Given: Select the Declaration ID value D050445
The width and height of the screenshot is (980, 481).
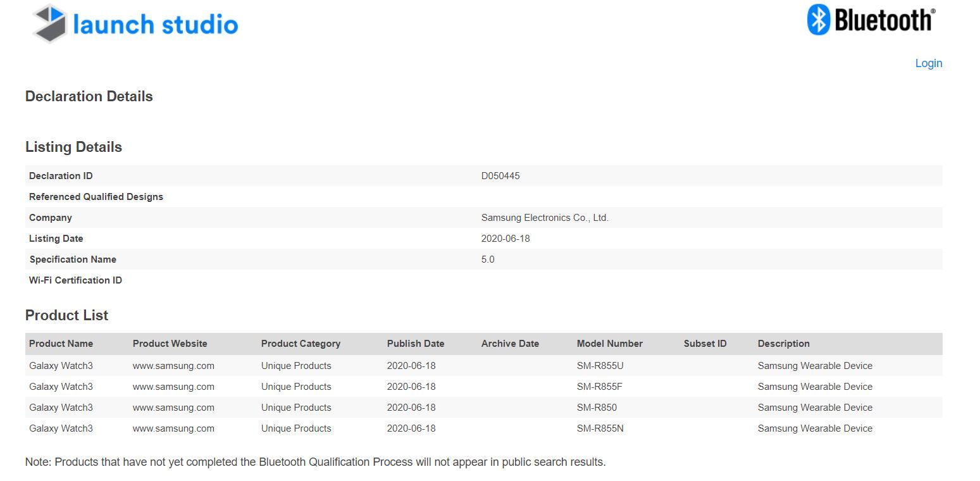Looking at the screenshot, I should [x=500, y=176].
